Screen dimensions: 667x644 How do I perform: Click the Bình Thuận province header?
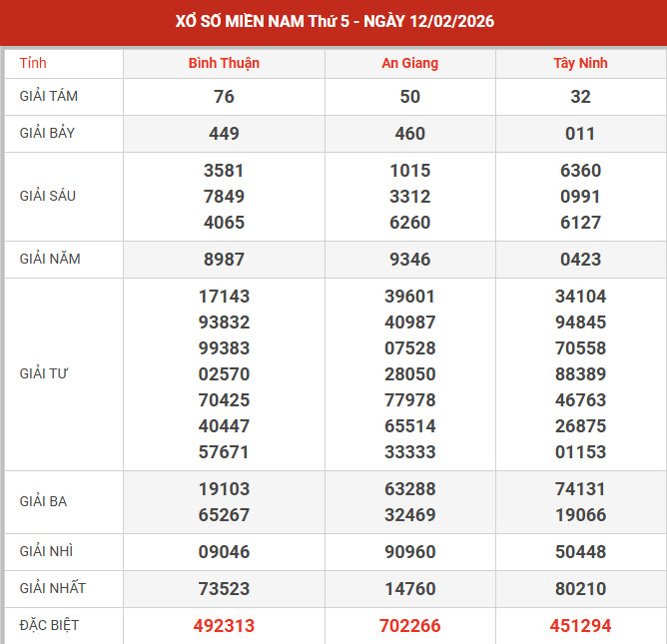224,63
